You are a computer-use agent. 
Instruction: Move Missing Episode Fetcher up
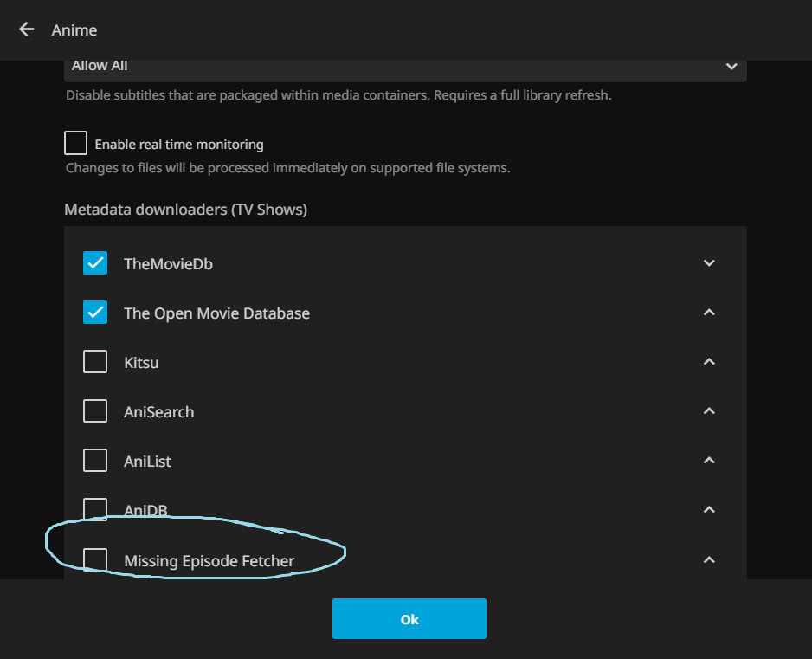coord(709,560)
